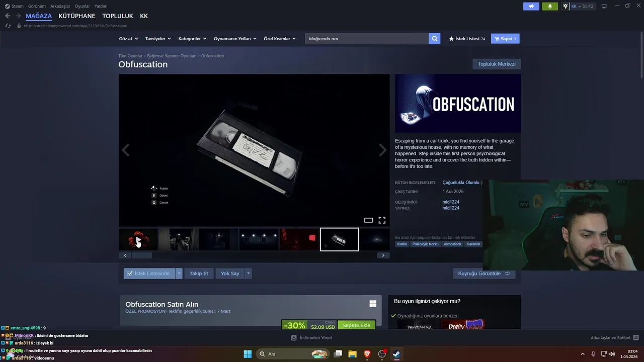Open the Oyunlar menu
Viewport: 644px width, 362px height.
tap(82, 7)
